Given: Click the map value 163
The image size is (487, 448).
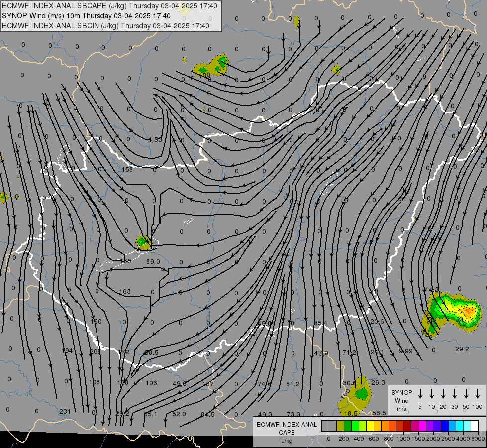Looking at the screenshot, I should point(125,291).
